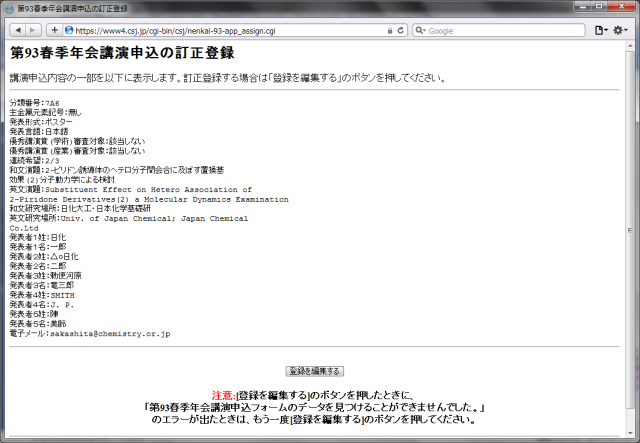Click the vertical scrollbar on the right
The width and height of the screenshot is (640, 443).
pos(631,240)
